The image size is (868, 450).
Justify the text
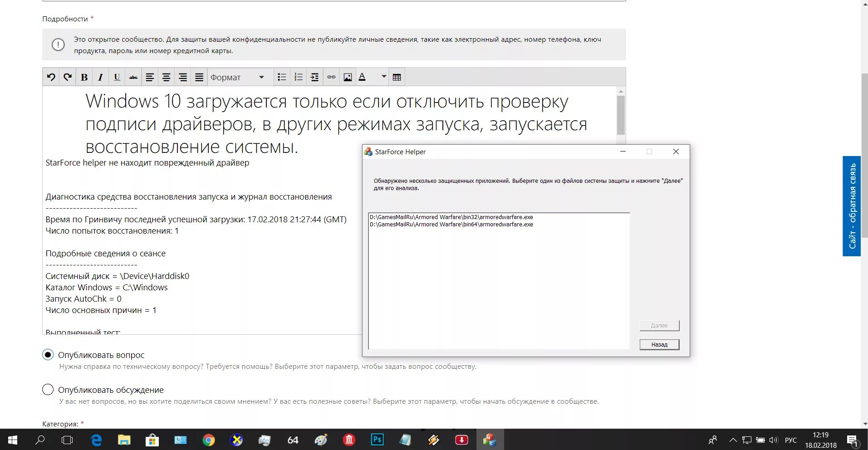(x=199, y=77)
